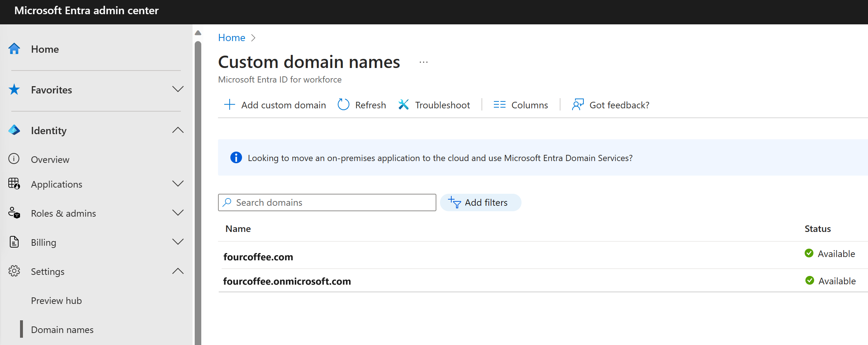Screen dimensions: 868x345
Task: Expand the Billing section
Action: 178,242
